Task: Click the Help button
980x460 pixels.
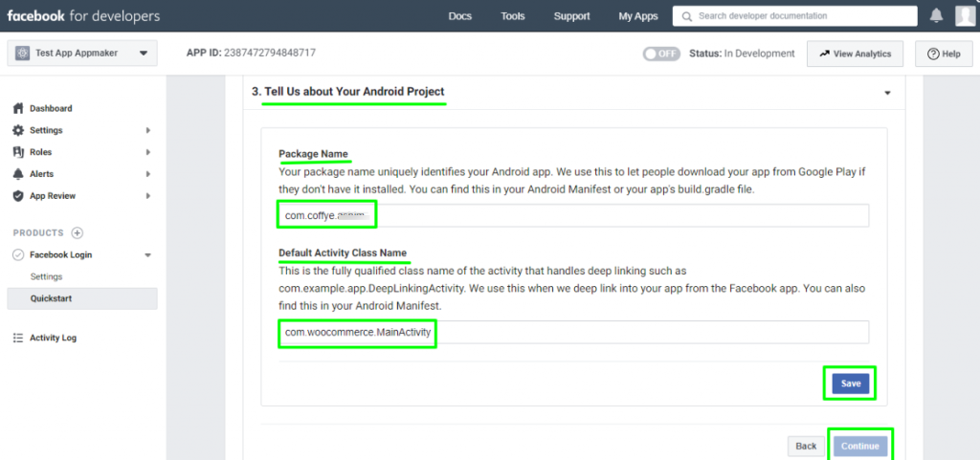Action: (x=944, y=54)
